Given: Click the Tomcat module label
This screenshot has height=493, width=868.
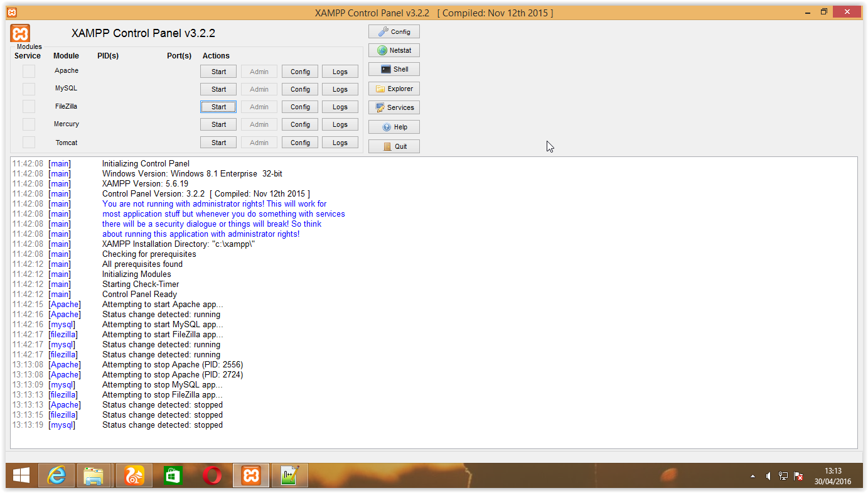Looking at the screenshot, I should point(67,143).
